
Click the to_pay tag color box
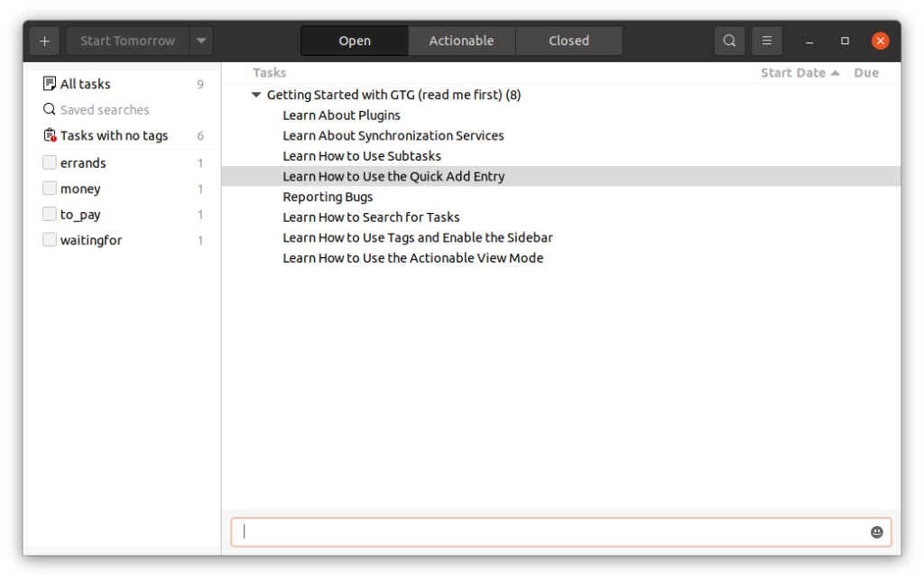click(50, 215)
